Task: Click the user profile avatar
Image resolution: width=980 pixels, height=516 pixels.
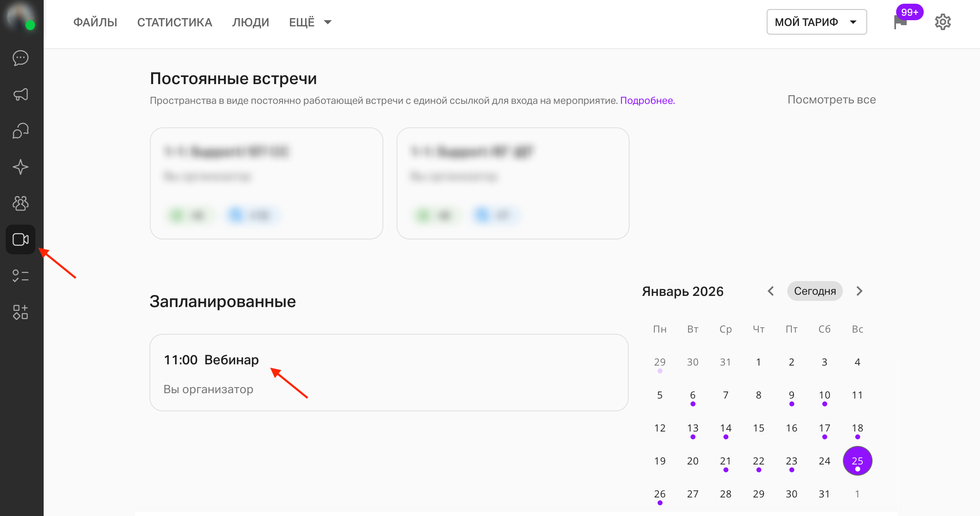Action: click(x=20, y=16)
